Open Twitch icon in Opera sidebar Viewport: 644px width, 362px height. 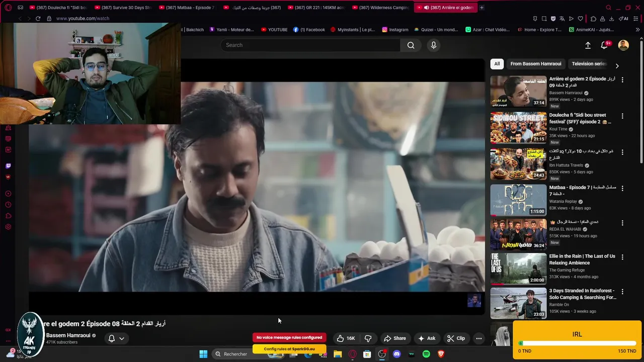[8, 166]
